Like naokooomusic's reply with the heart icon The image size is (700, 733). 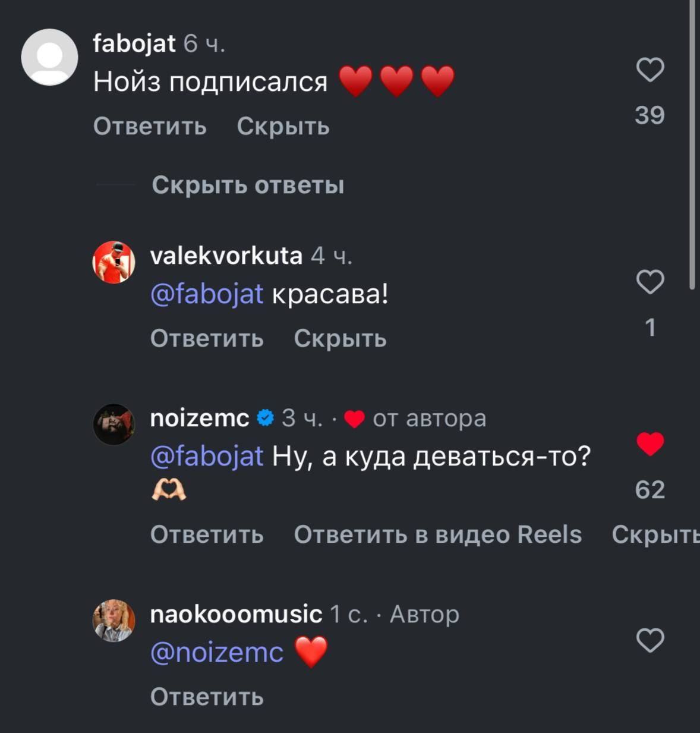[x=650, y=641]
